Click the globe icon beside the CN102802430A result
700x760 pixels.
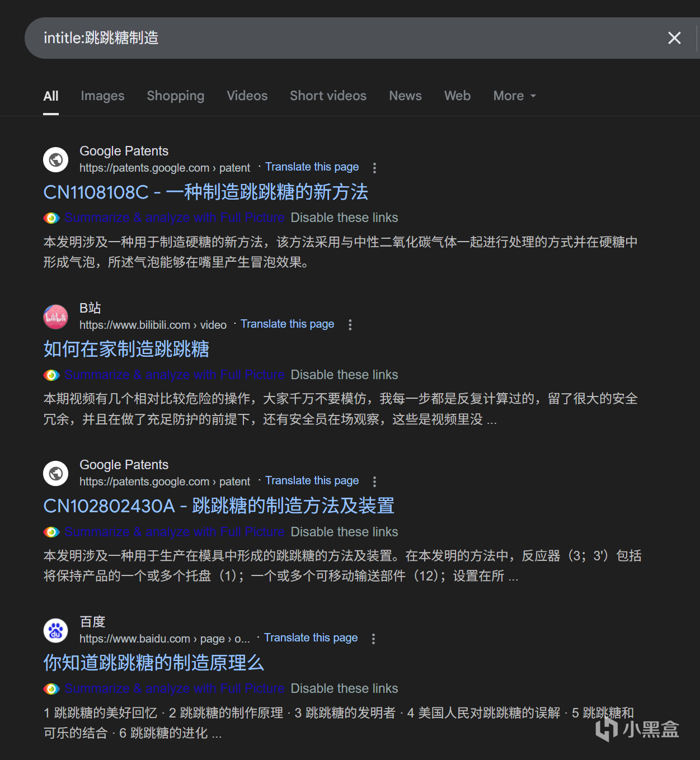56,474
